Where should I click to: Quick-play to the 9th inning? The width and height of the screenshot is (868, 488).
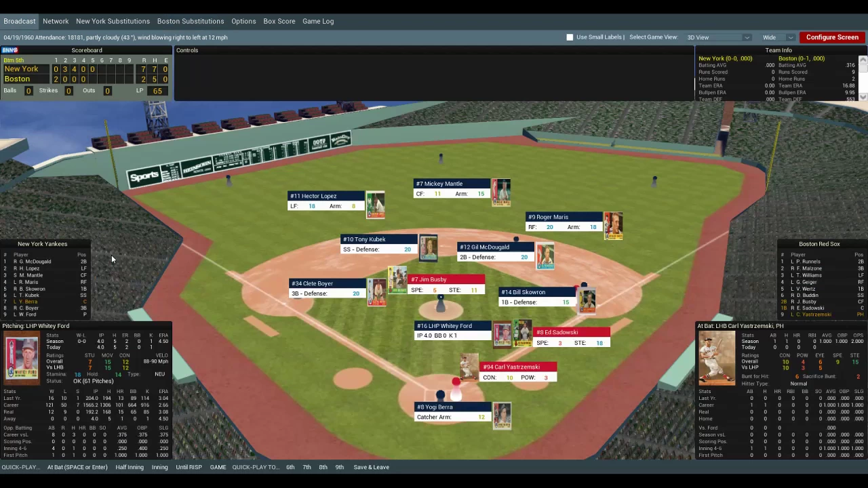339,467
